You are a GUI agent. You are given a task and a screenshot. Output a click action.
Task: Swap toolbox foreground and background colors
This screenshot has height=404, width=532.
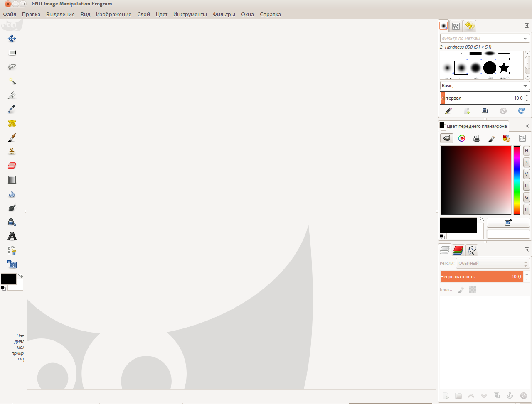(x=21, y=275)
